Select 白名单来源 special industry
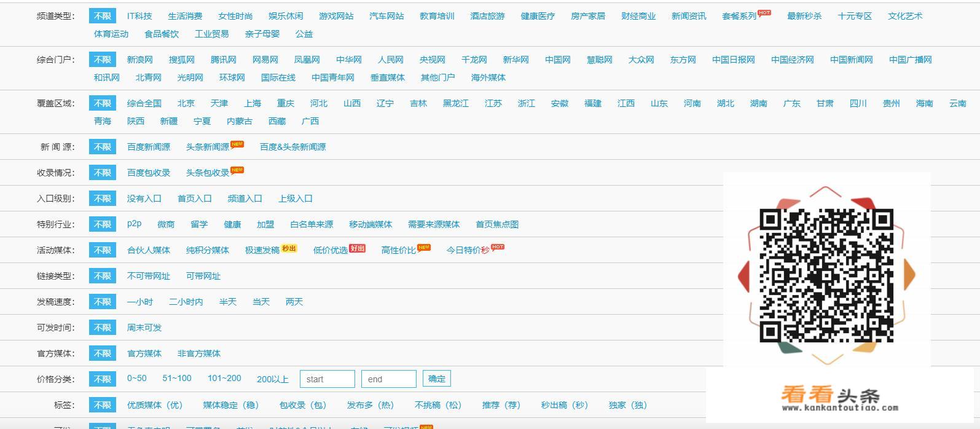This screenshot has height=429, width=980. [312, 224]
